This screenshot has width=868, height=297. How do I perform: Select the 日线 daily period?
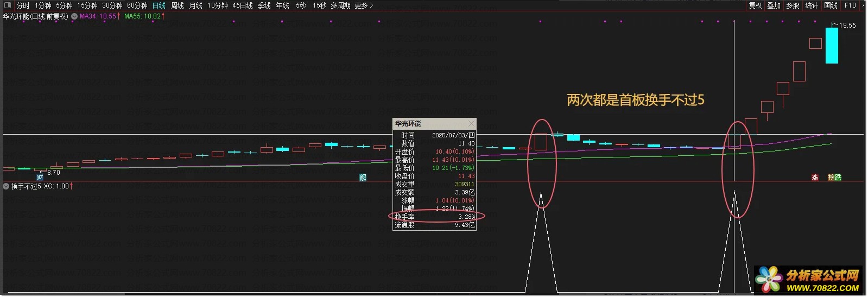[159, 5]
